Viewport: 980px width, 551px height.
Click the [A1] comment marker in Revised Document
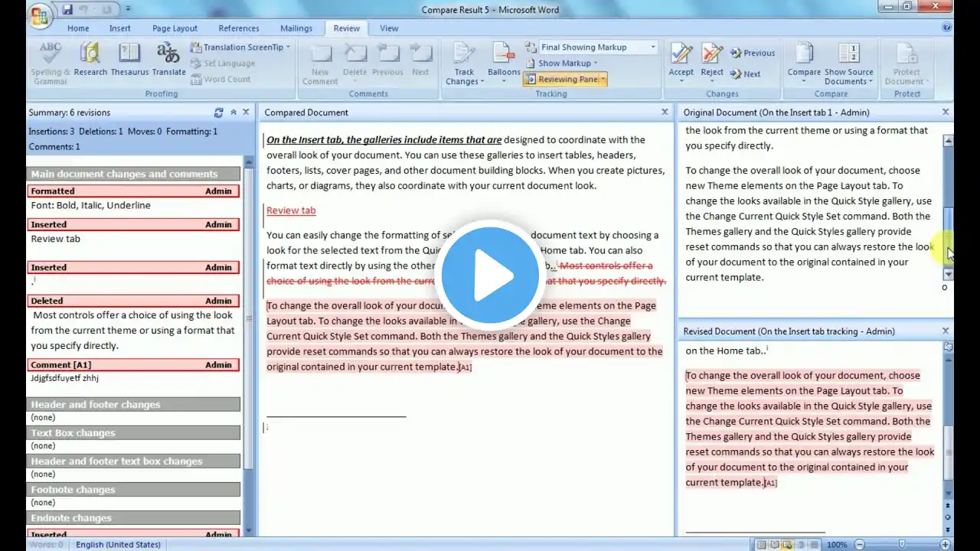click(x=770, y=483)
